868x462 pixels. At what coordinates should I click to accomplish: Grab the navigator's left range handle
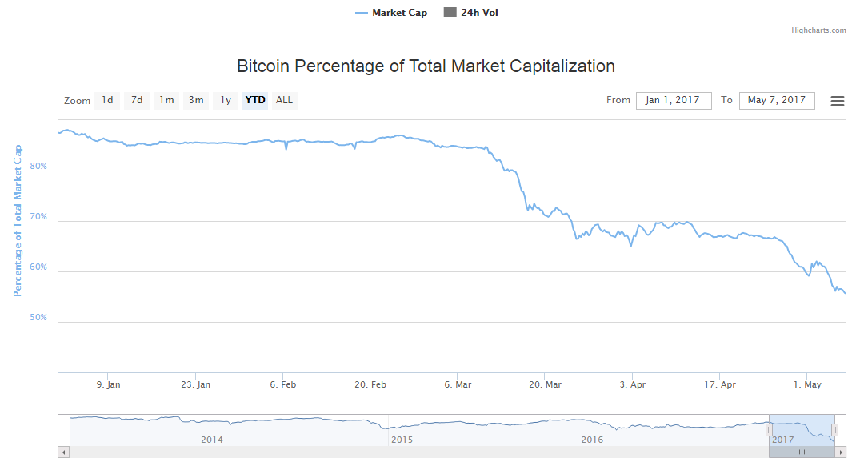(x=769, y=430)
